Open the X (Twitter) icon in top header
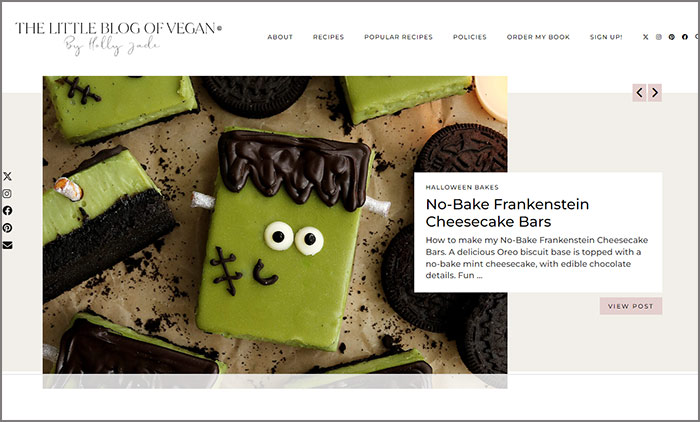Viewport: 700px width, 422px height. tap(646, 37)
